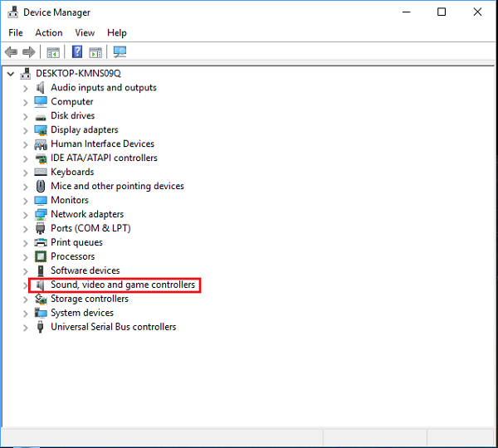Click the Display adapters device icon

(41, 129)
